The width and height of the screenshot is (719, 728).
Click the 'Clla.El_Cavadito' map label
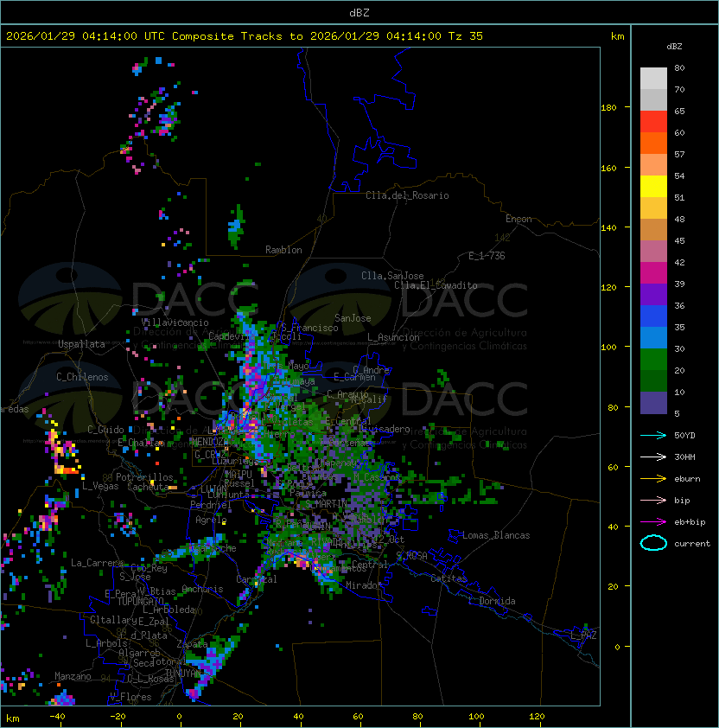pyautogui.click(x=436, y=285)
